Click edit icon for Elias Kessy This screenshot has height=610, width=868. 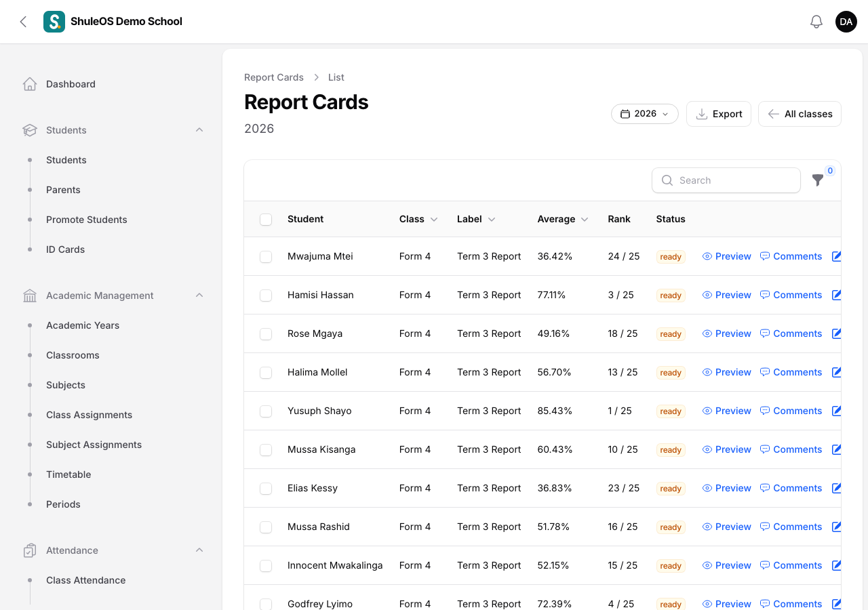point(836,488)
